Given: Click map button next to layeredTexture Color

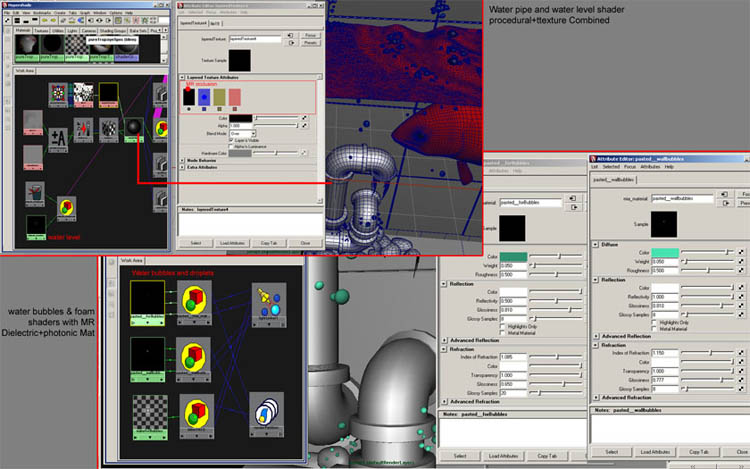Looking at the screenshot, I should [x=304, y=118].
